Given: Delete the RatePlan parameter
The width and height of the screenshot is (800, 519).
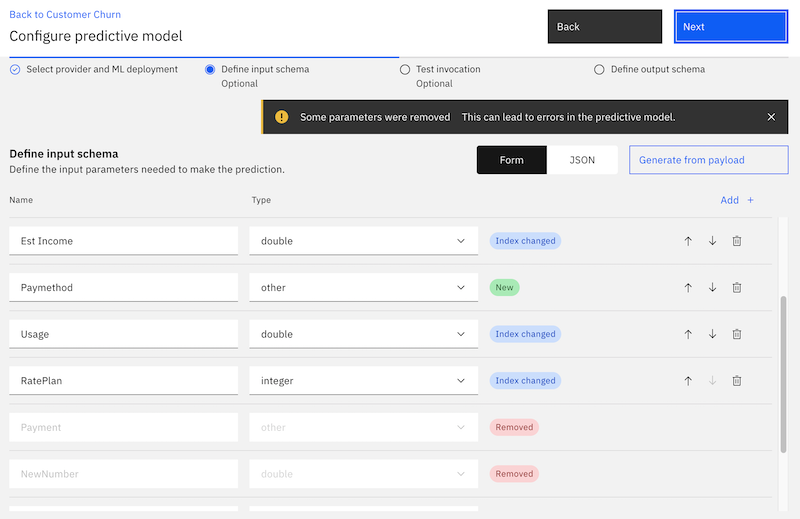Looking at the screenshot, I should pyautogui.click(x=737, y=381).
